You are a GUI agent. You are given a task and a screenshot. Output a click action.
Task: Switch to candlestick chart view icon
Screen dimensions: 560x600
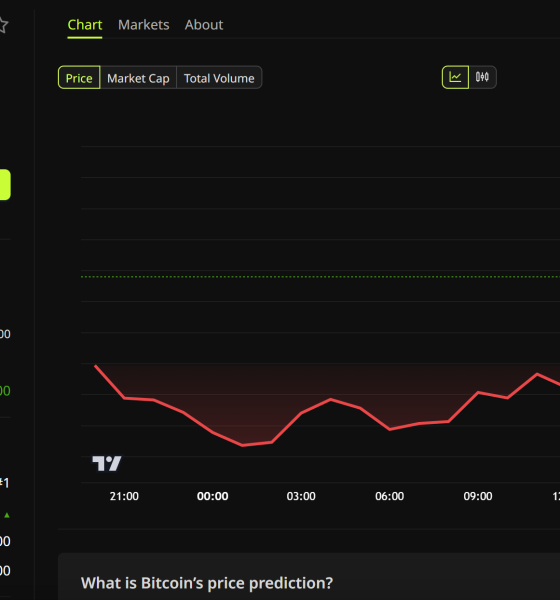click(482, 77)
